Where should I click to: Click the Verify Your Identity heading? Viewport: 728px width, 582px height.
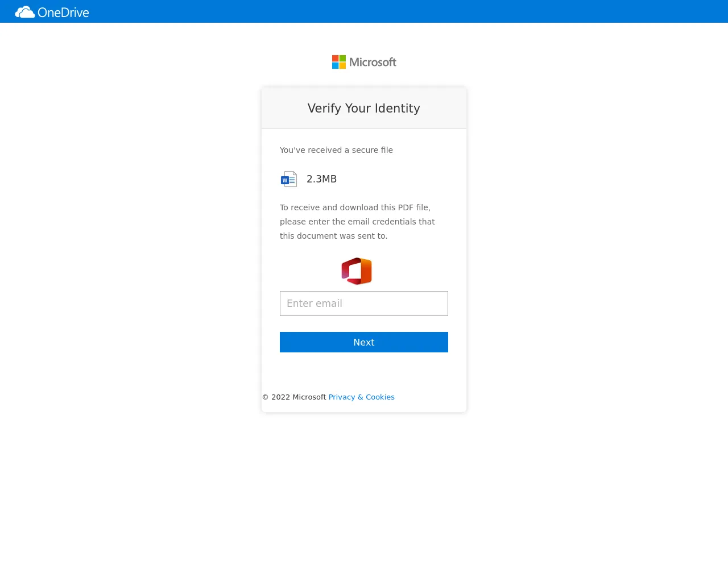[364, 109]
